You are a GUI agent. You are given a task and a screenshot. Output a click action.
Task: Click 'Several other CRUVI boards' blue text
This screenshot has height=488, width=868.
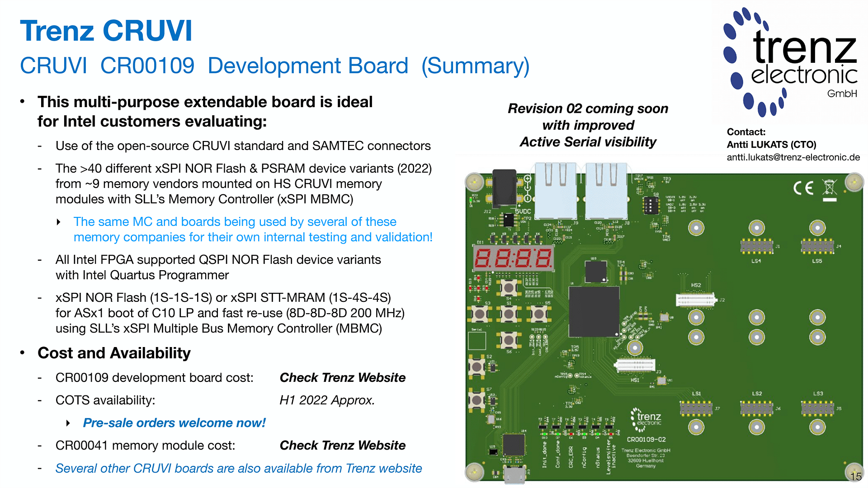pyautogui.click(x=238, y=468)
